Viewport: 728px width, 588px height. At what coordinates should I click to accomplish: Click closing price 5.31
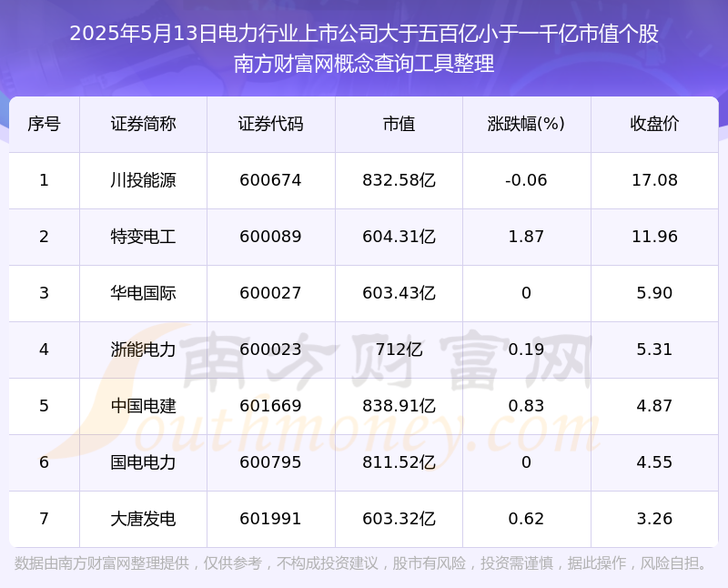click(654, 350)
